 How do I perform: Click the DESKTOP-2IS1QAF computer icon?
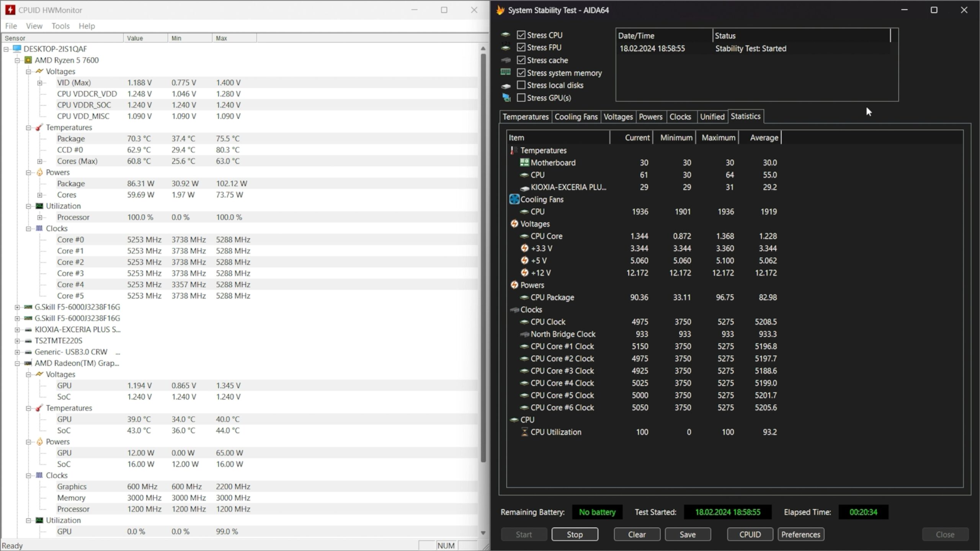(17, 49)
